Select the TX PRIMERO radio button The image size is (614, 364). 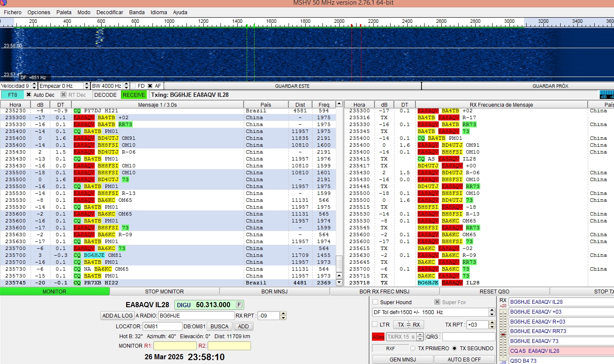coord(413,349)
